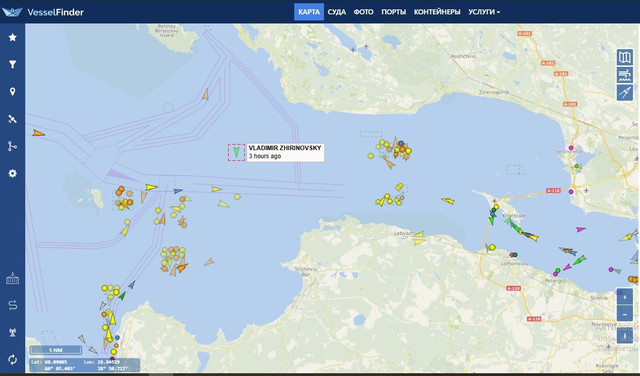Open settings gear in left sidebar
The height and width of the screenshot is (376, 640).
tap(13, 173)
